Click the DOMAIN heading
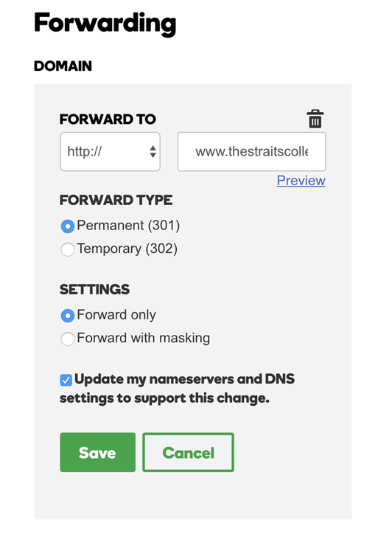 63,66
